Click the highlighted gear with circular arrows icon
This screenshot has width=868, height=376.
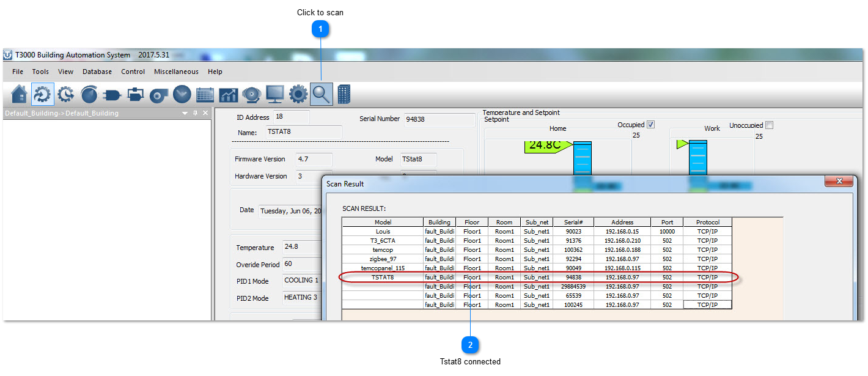tap(43, 94)
